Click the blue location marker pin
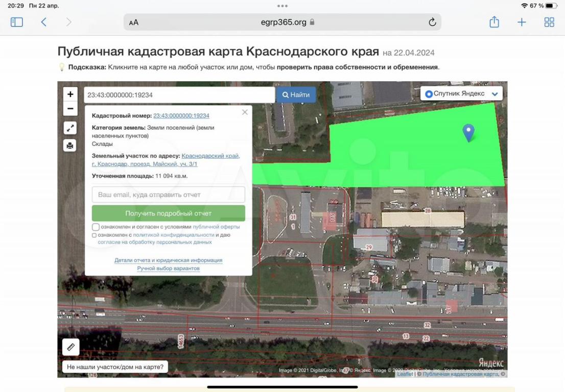565x392 pixels. 468,132
